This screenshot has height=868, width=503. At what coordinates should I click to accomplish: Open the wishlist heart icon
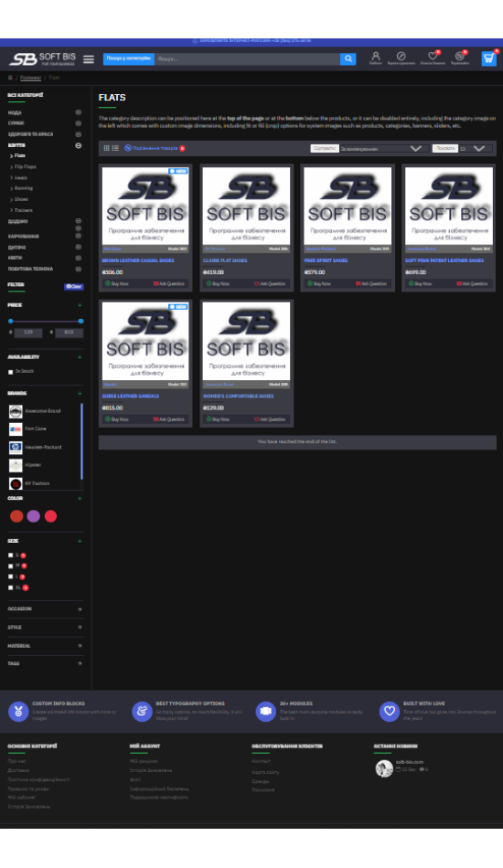coord(432,57)
